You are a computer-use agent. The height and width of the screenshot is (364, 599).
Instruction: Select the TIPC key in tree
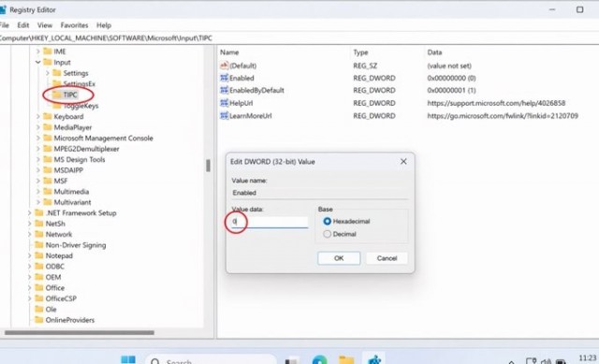[x=70, y=95]
